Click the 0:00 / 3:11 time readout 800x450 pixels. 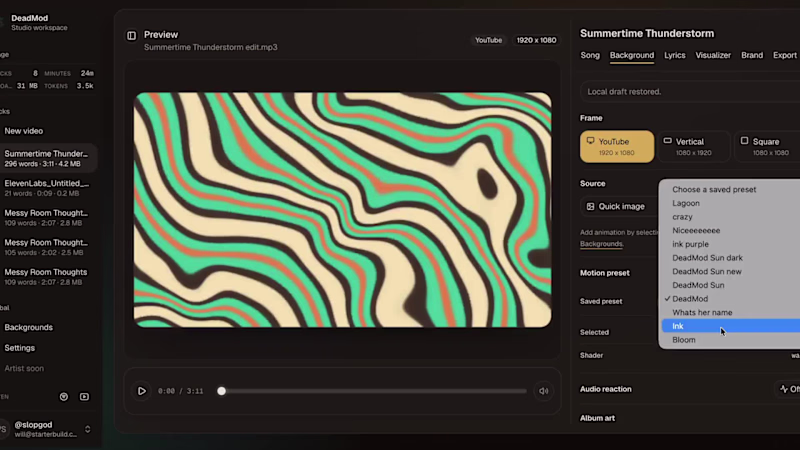[181, 391]
